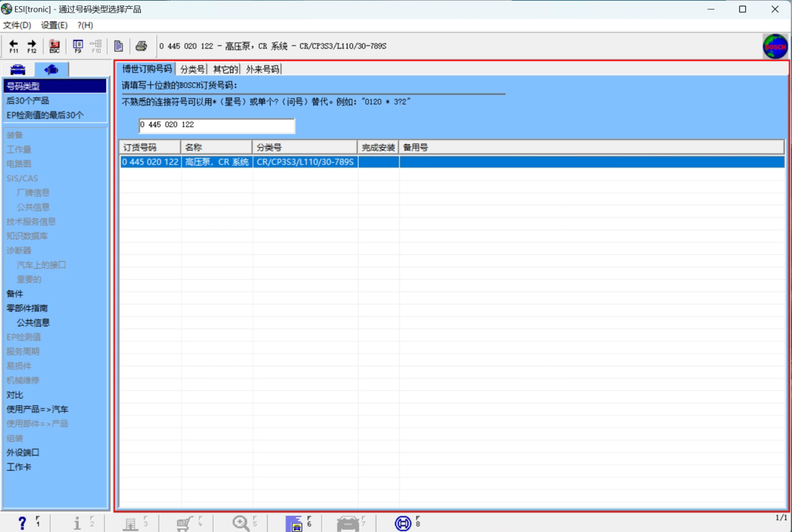Click the greyed SIS/CAS sidebar entry
The image size is (792, 532).
point(22,178)
